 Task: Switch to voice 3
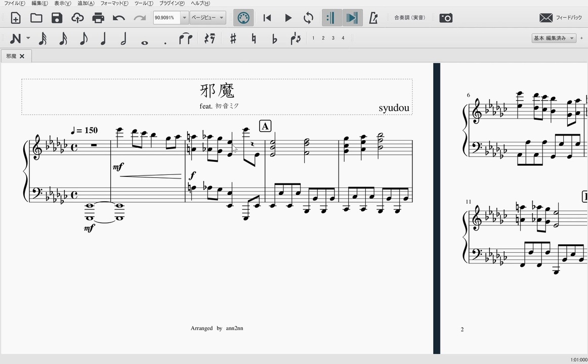[x=333, y=38]
